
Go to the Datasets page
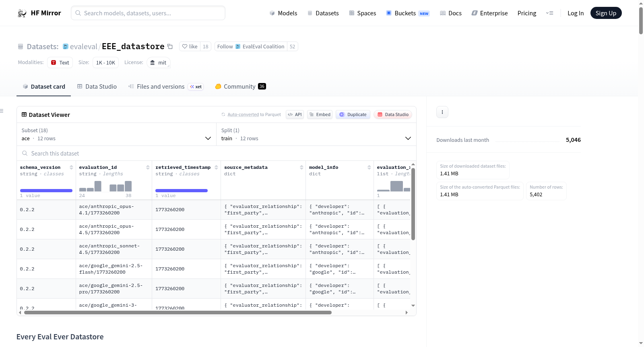323,13
